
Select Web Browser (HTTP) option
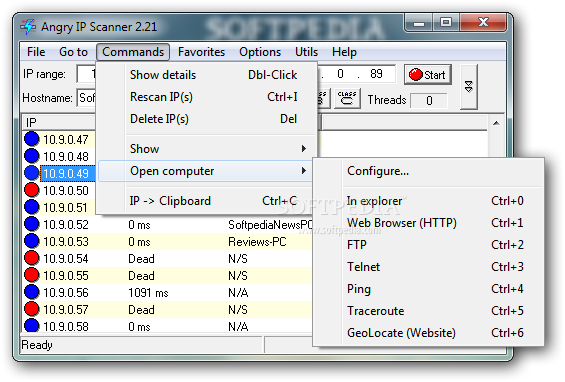tap(428, 223)
